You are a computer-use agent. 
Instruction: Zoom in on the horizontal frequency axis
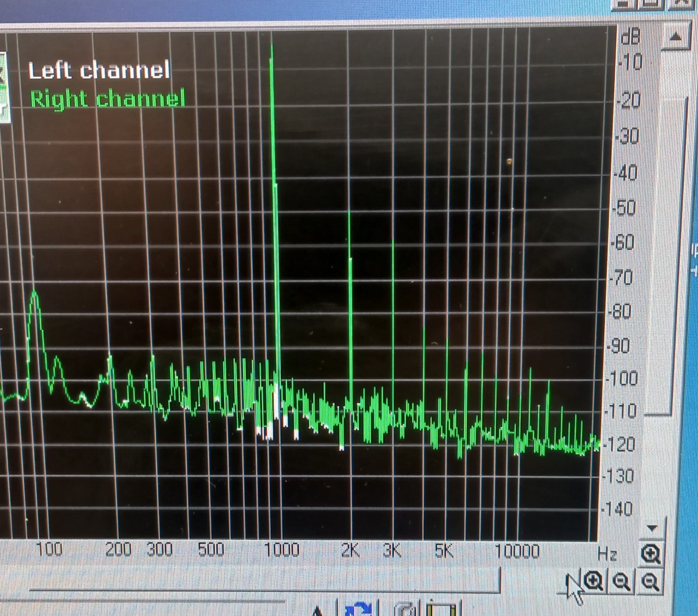pos(594,581)
